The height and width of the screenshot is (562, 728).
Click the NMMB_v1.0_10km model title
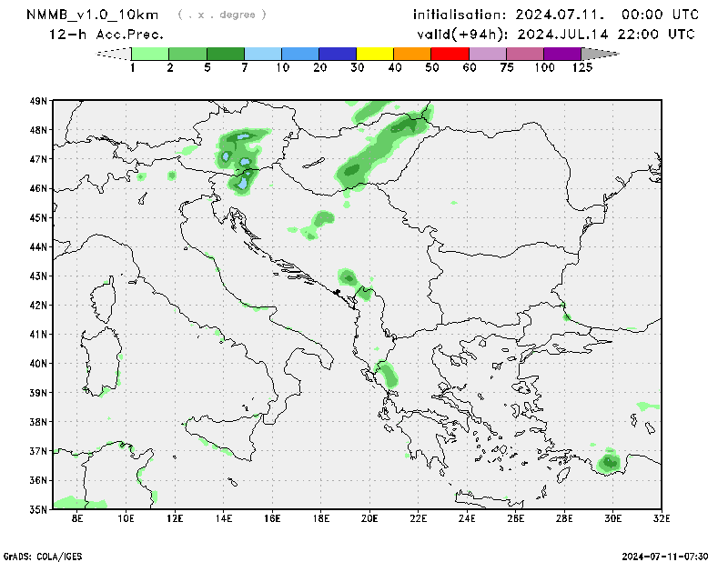[x=91, y=15]
